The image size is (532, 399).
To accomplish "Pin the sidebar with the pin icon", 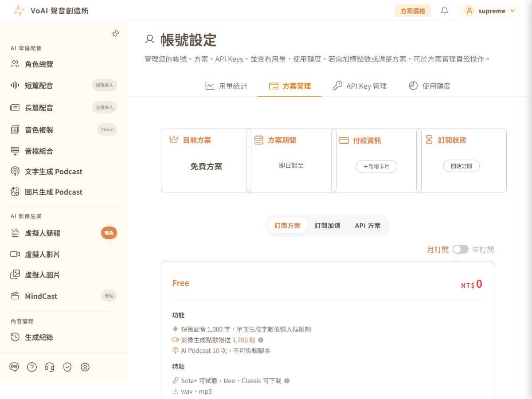I will [x=115, y=33].
